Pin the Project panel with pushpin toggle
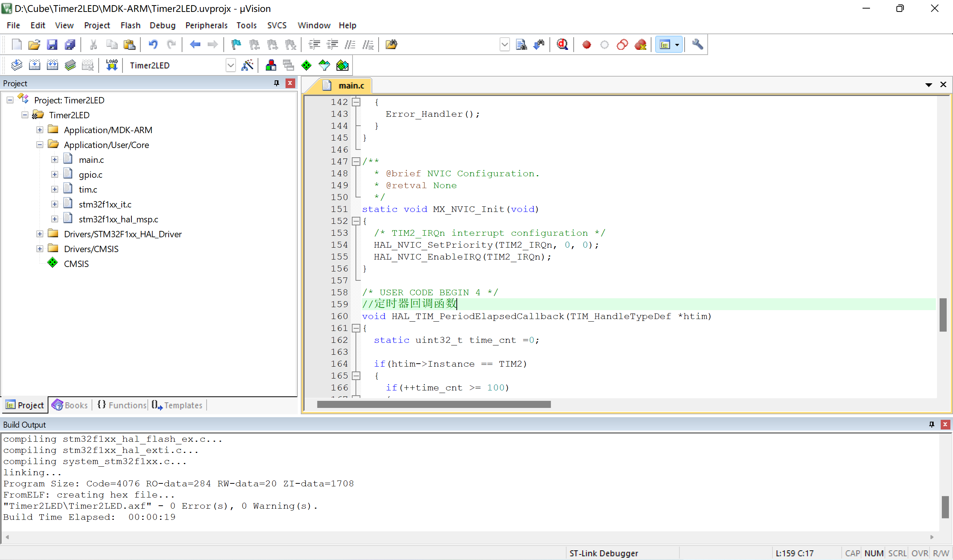 (x=277, y=83)
